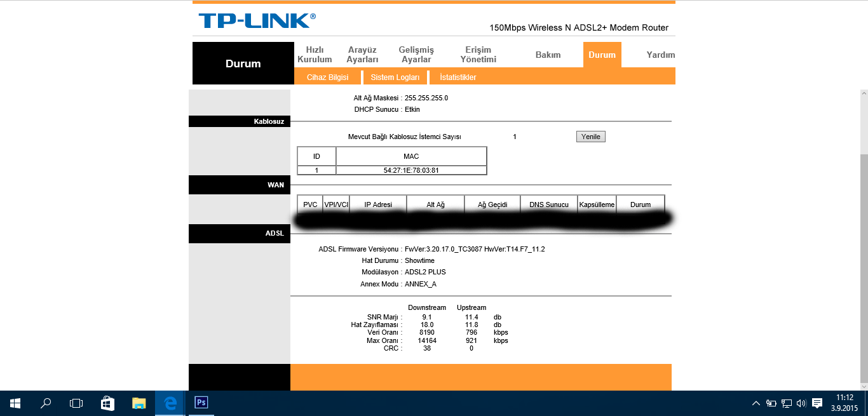Open Cihaz Bilgisi submenu
This screenshot has width=868, height=416.
point(327,77)
